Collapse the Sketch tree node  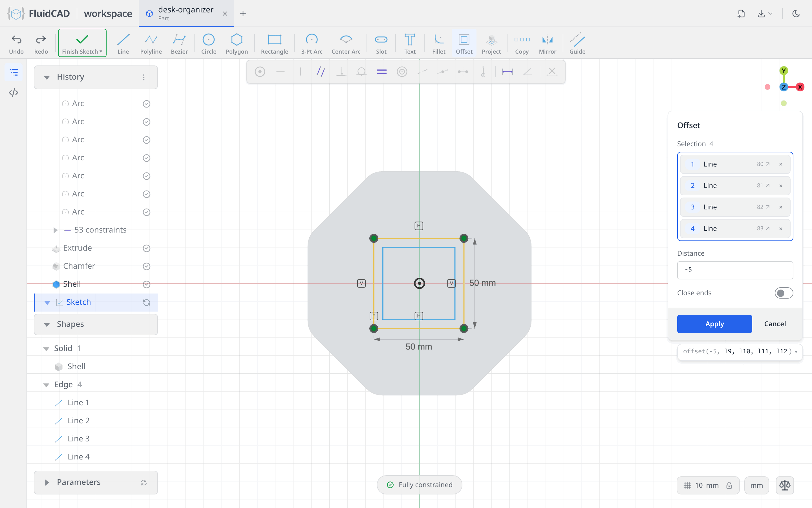47,302
